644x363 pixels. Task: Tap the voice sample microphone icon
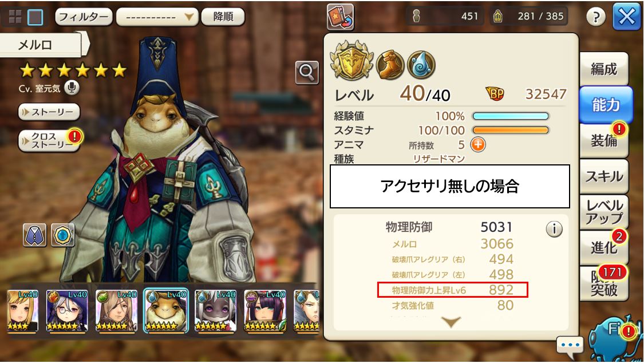pyautogui.click(x=72, y=88)
